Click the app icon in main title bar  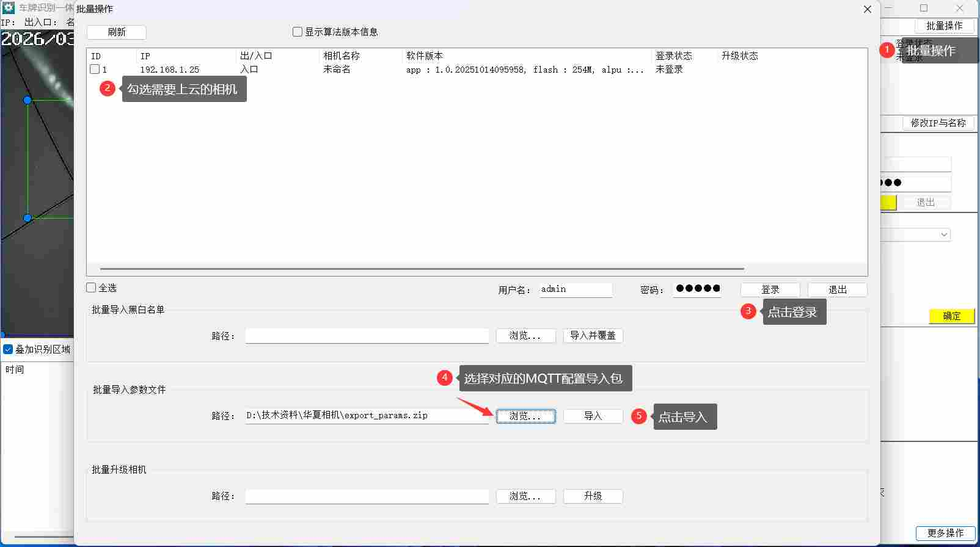8,8
